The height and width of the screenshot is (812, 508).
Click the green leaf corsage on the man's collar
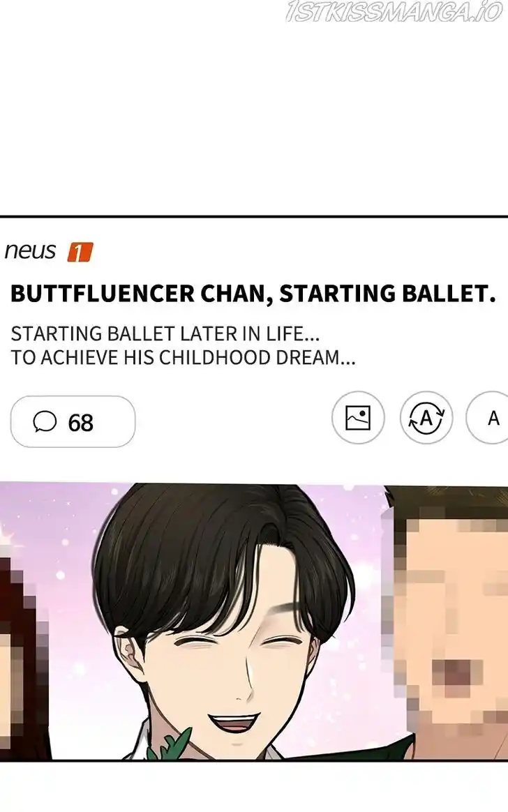[169, 744]
